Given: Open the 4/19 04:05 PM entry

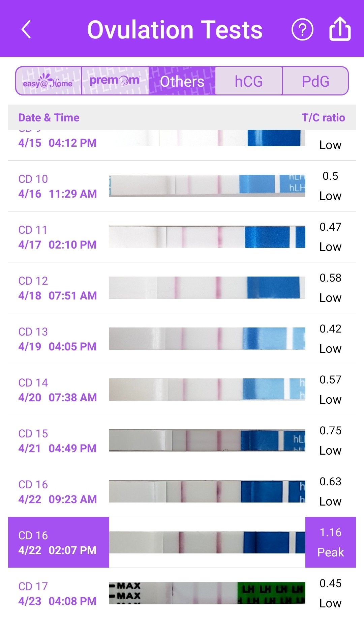Looking at the screenshot, I should coord(58,339).
